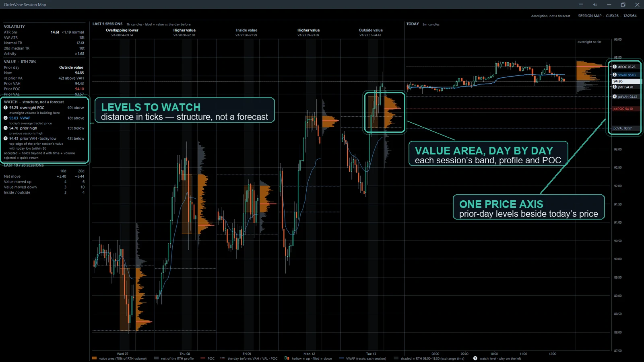Click the 'Net move' row label
The height and width of the screenshot is (362, 644).
pos(12,177)
